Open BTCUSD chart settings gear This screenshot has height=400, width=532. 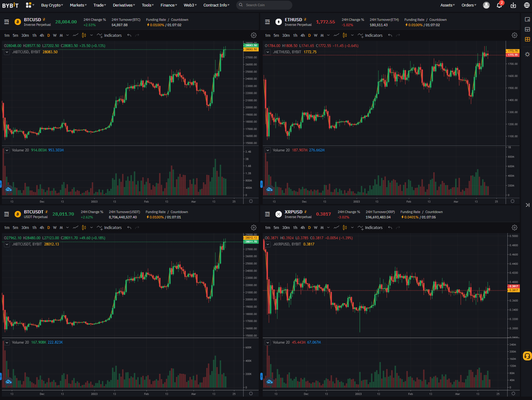pos(254,35)
